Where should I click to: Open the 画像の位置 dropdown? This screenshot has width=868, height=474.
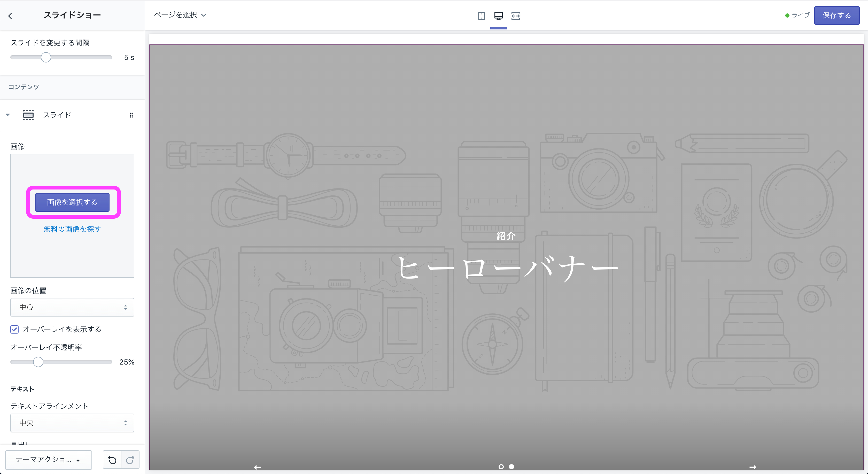coord(72,307)
